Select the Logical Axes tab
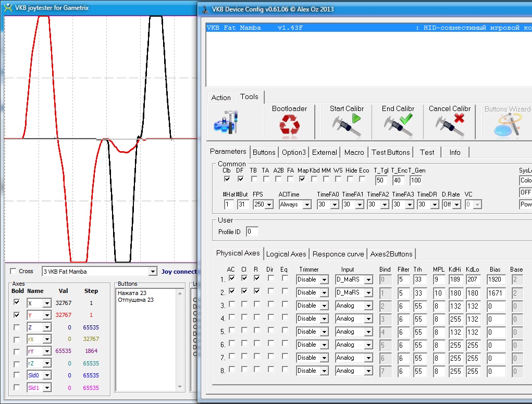The height and width of the screenshot is (404, 532). pyautogui.click(x=286, y=254)
